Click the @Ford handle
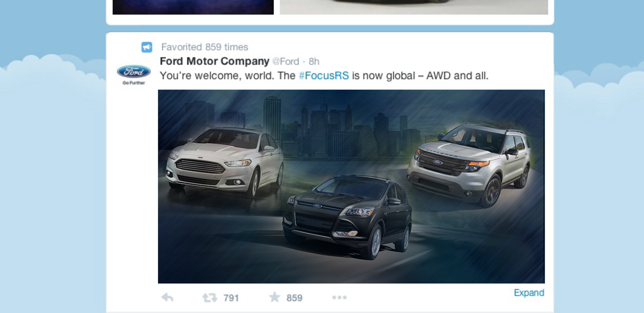This screenshot has height=313, width=644. 286,62
